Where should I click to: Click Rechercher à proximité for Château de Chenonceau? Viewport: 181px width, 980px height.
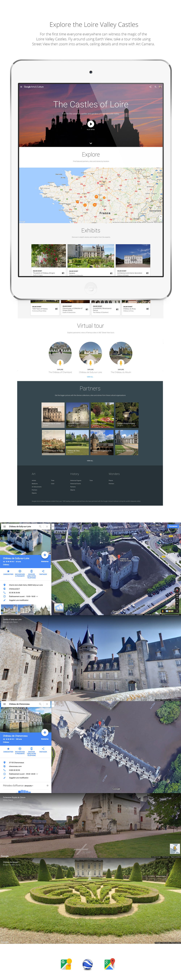[x=20, y=749]
